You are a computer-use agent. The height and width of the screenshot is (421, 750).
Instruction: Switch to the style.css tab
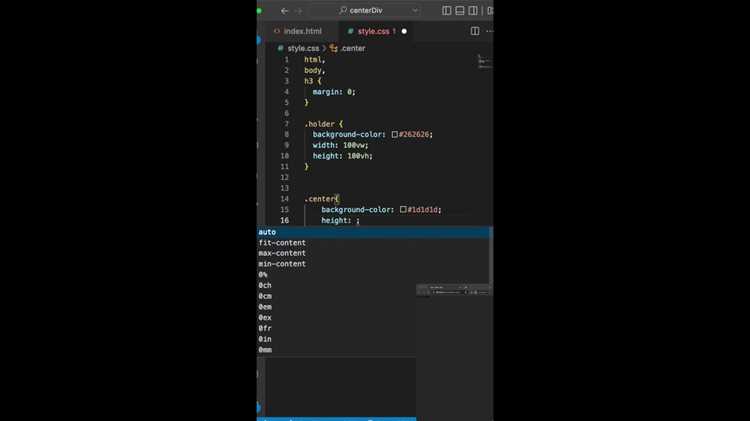click(x=372, y=31)
